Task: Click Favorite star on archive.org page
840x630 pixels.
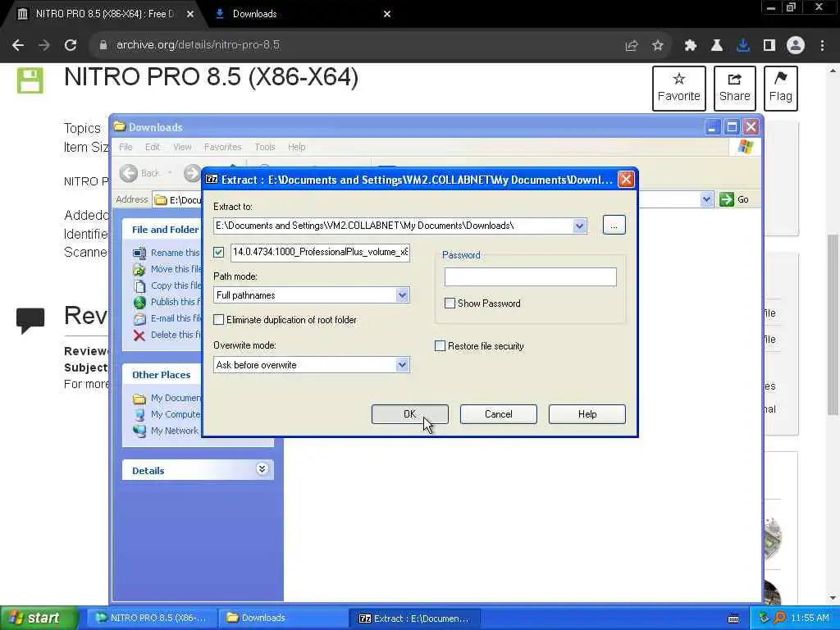Action: point(678,89)
